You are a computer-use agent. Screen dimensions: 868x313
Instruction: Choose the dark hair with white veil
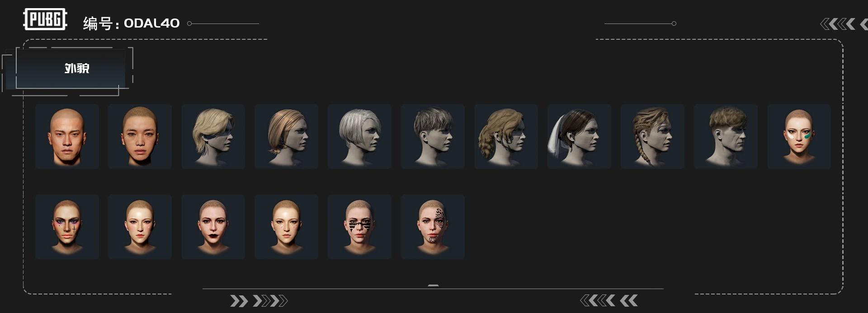579,136
